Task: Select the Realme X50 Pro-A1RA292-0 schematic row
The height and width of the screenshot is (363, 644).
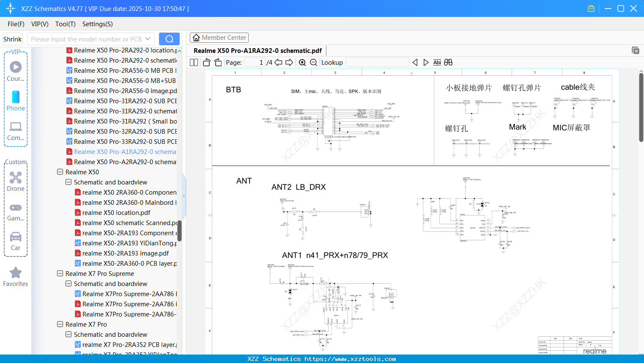Action: (x=122, y=152)
